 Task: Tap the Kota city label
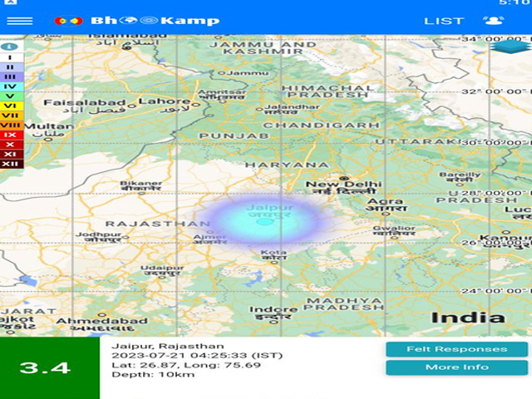pos(273,255)
